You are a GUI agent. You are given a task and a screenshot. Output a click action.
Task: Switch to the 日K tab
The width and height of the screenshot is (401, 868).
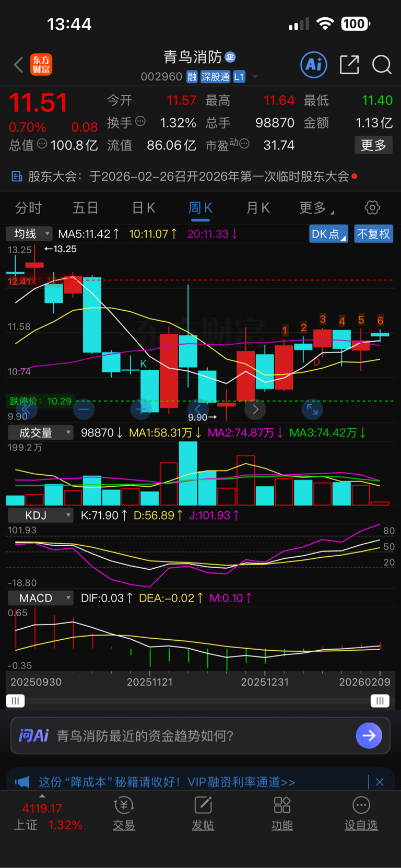tap(143, 208)
